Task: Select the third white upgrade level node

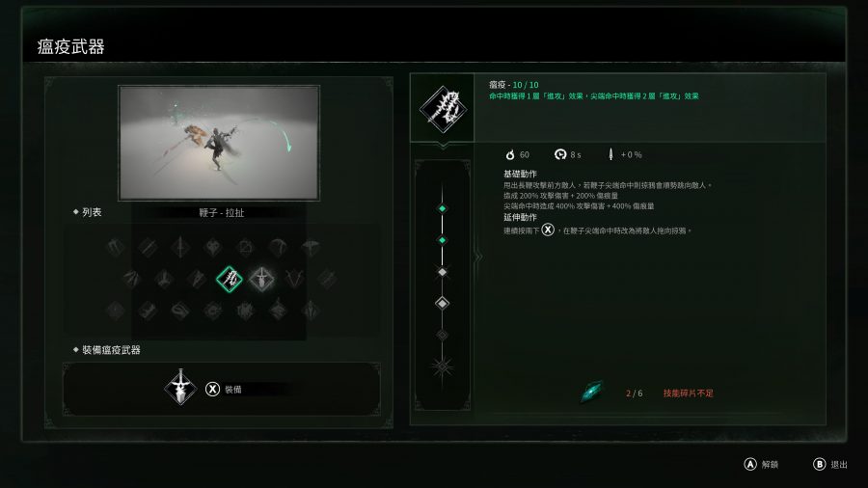Action: click(442, 272)
